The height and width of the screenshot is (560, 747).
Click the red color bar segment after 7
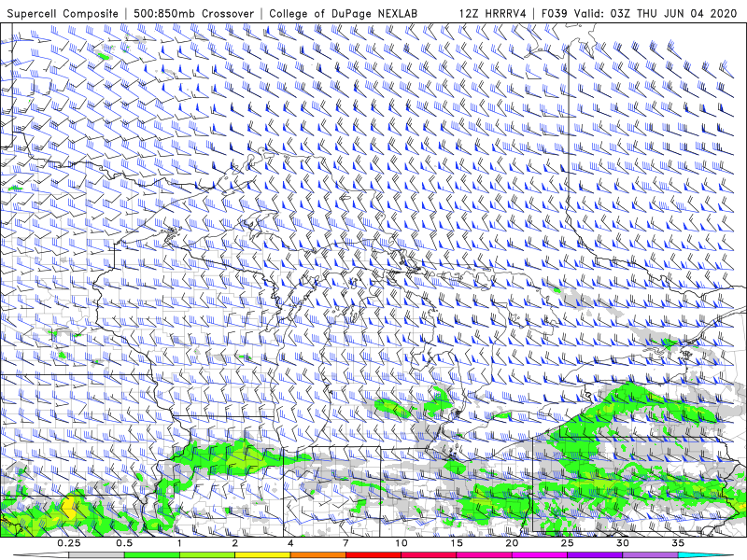[x=373, y=555]
